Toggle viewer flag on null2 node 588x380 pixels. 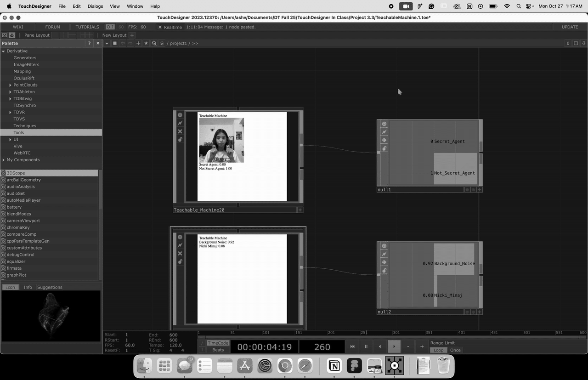click(384, 246)
